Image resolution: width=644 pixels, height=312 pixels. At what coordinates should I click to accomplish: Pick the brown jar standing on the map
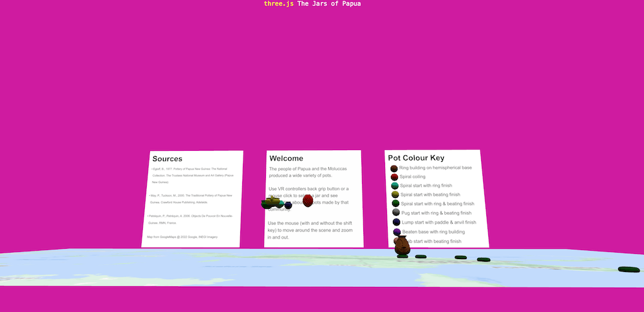point(402,246)
